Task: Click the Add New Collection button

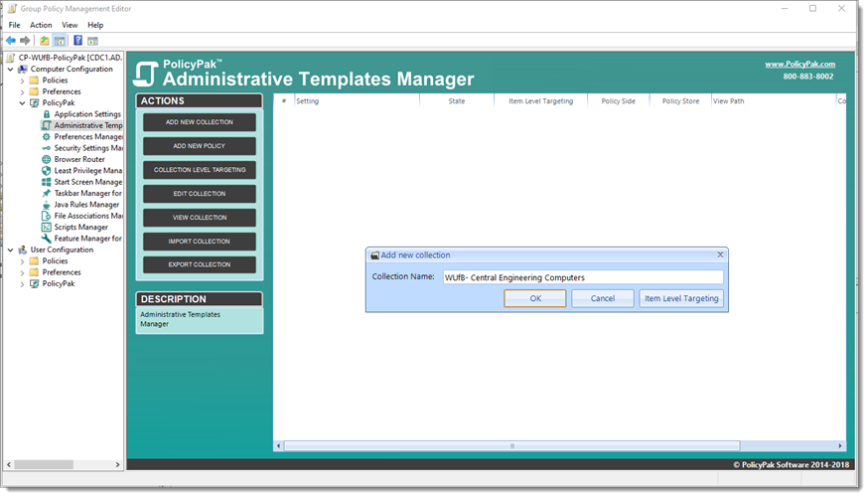Action: point(200,122)
